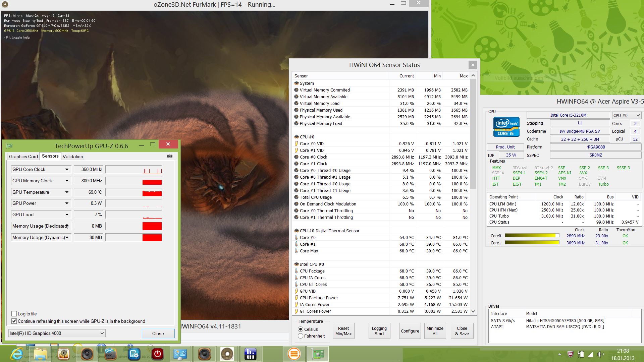Open the CPU #0 selector dropdown
The height and width of the screenshot is (362, 644).
[x=627, y=115]
